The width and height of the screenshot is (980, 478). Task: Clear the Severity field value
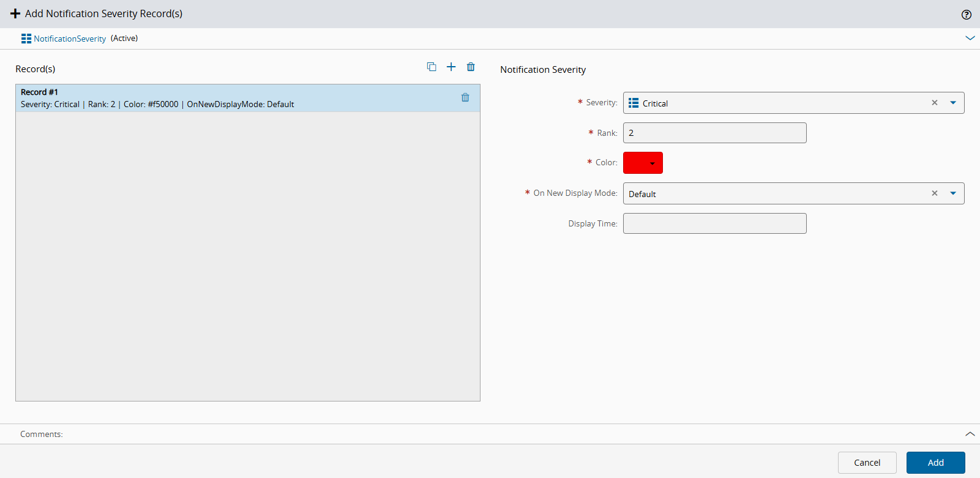pos(935,103)
